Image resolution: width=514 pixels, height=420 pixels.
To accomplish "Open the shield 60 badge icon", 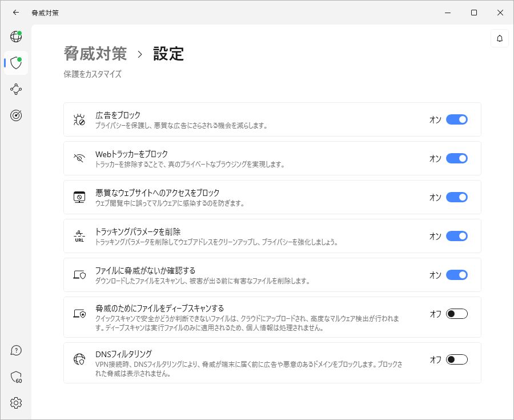I will click(x=16, y=377).
